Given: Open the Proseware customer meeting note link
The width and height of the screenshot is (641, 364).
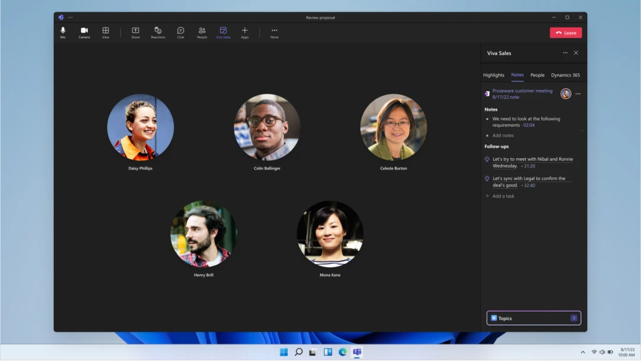Looking at the screenshot, I should tap(522, 91).
